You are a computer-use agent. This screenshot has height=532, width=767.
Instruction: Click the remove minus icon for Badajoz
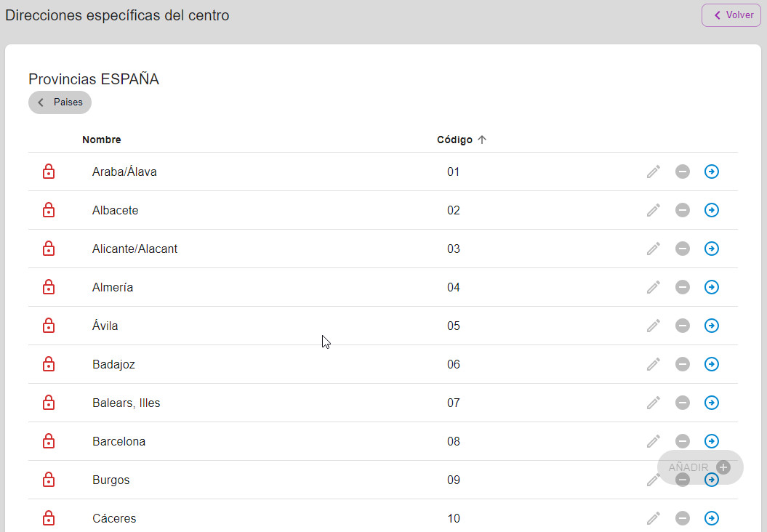click(x=683, y=364)
